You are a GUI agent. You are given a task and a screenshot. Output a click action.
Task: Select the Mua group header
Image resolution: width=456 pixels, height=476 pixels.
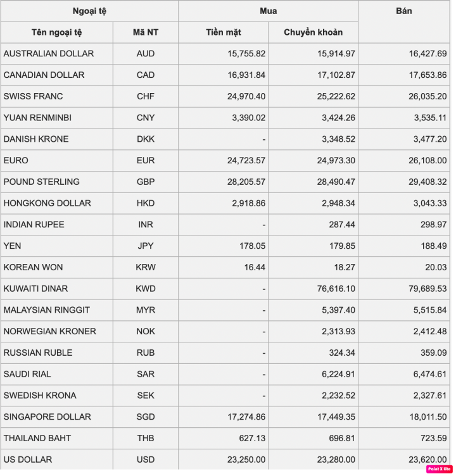coord(269,11)
